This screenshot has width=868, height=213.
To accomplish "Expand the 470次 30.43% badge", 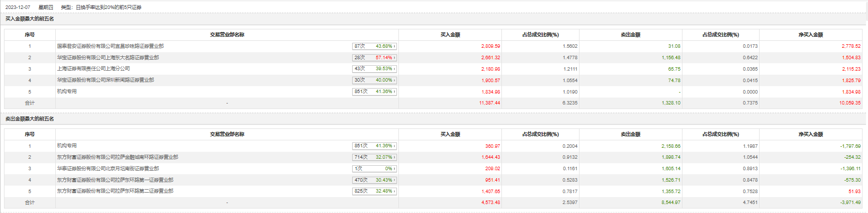I will click(375, 180).
